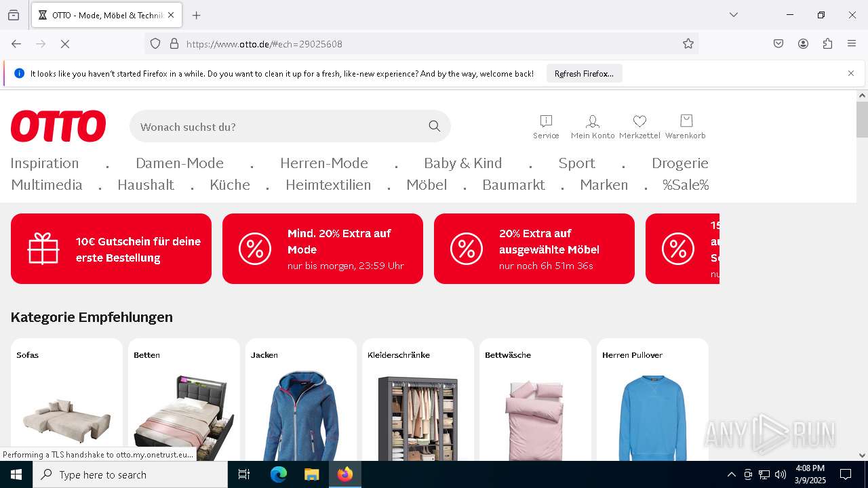Open the Herren-Mode menu
Screen dimensions: 868x488
[324, 163]
